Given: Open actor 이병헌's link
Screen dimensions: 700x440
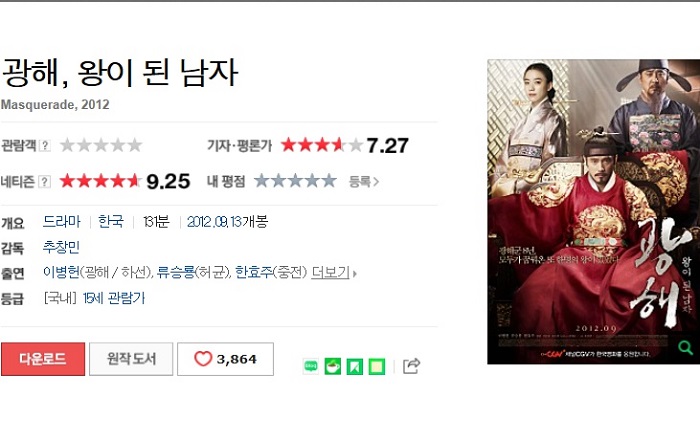Looking at the screenshot, I should (61, 272).
